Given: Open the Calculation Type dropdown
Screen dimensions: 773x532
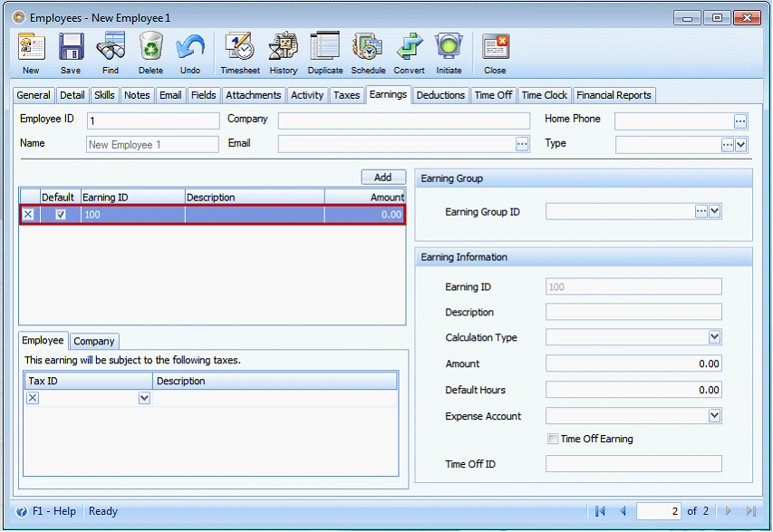Looking at the screenshot, I should pyautogui.click(x=715, y=337).
